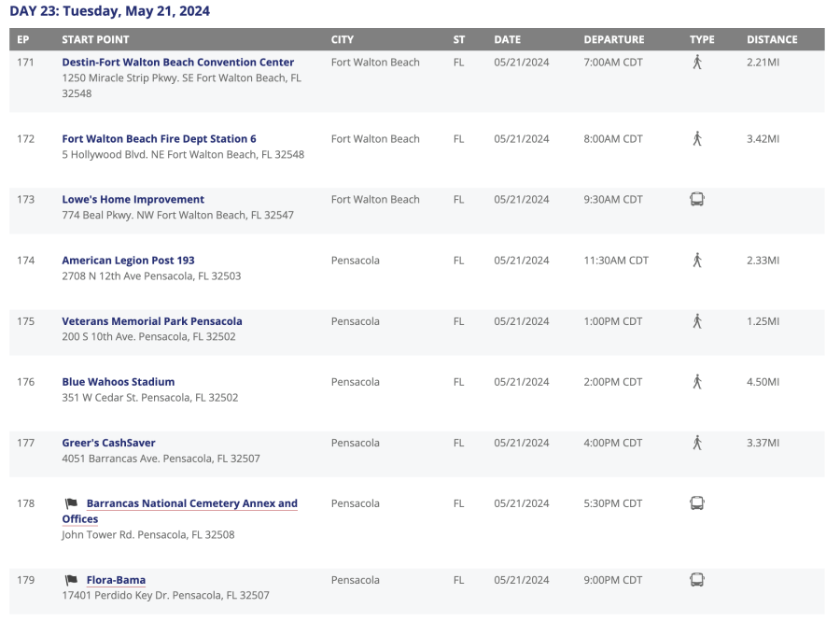Open Destin-Fort Walton Beach Convention Center link
840x622 pixels.
(177, 63)
